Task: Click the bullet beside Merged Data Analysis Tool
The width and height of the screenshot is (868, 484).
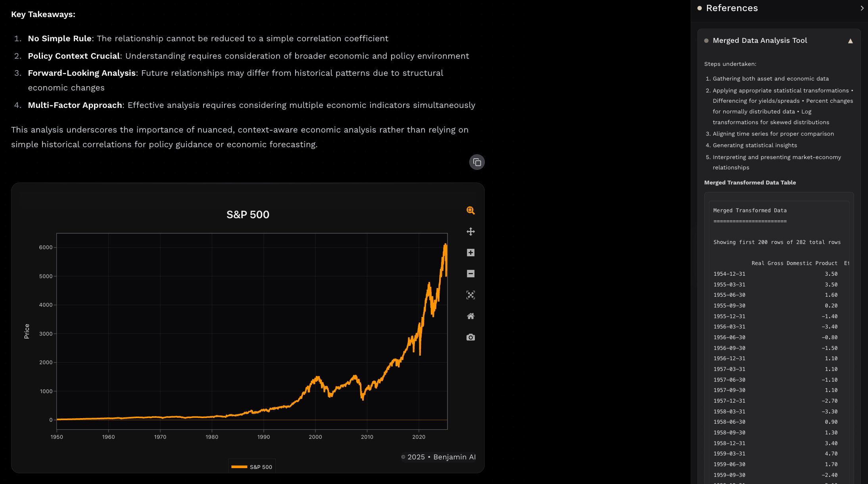Action: (x=706, y=40)
